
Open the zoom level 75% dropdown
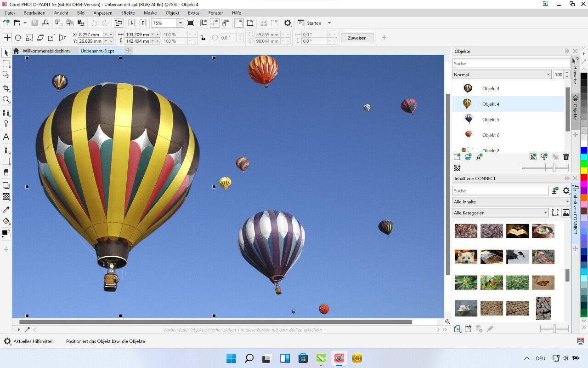click(x=180, y=23)
